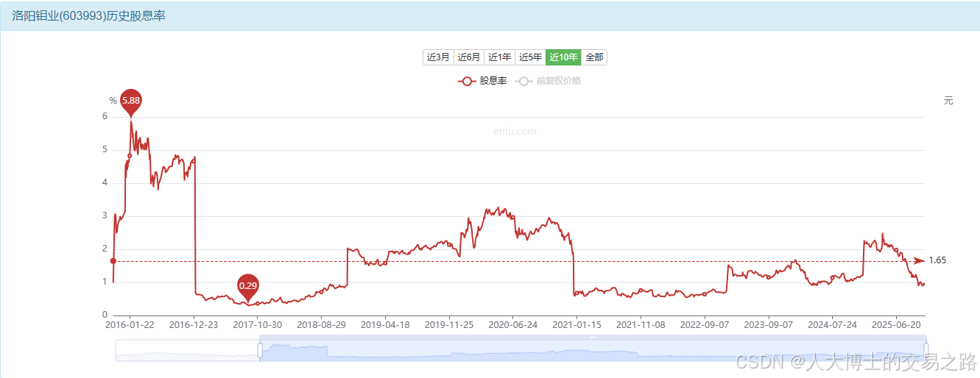Click x-axis date label 2023-09-07
This screenshot has width=980, height=378.
(769, 324)
